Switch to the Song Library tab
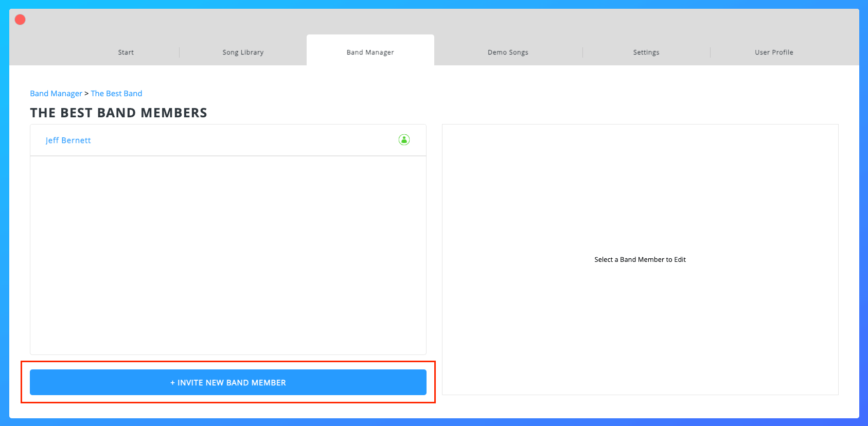 click(243, 52)
